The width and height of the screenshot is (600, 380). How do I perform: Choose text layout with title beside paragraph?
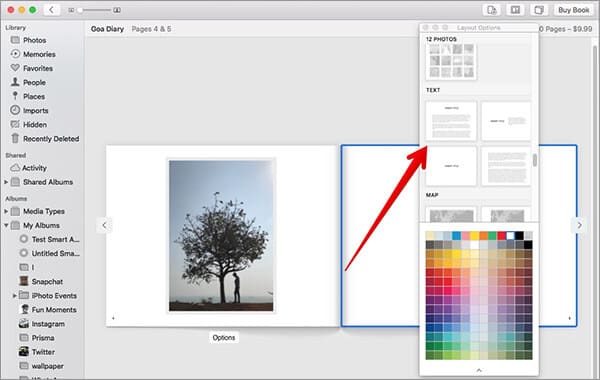pos(506,121)
